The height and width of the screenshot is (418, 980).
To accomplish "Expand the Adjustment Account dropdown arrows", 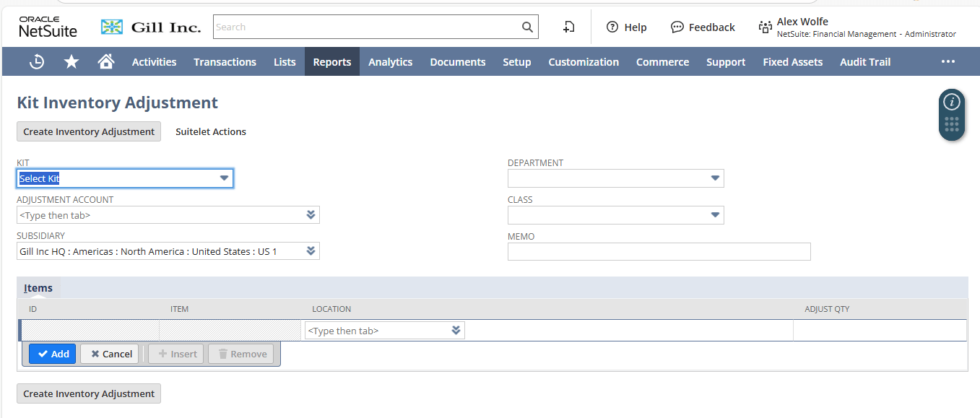I will (311, 215).
